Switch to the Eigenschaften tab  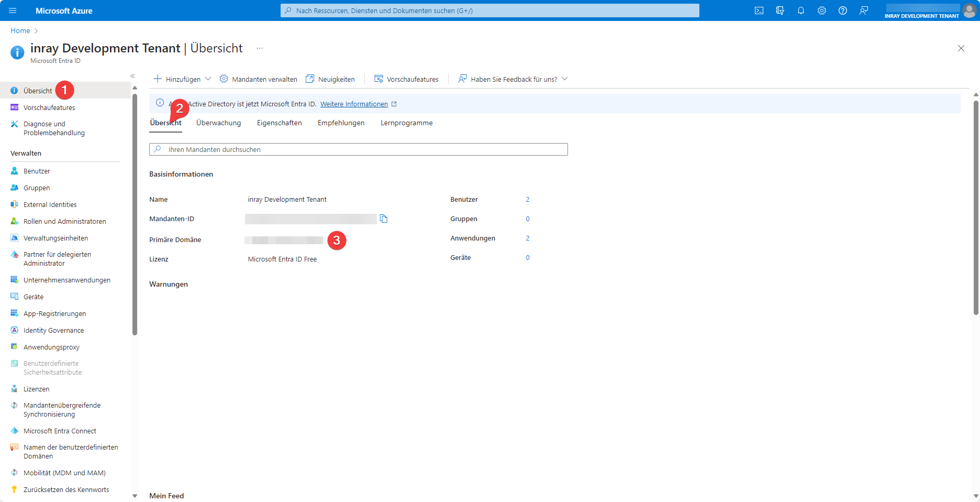click(x=279, y=123)
